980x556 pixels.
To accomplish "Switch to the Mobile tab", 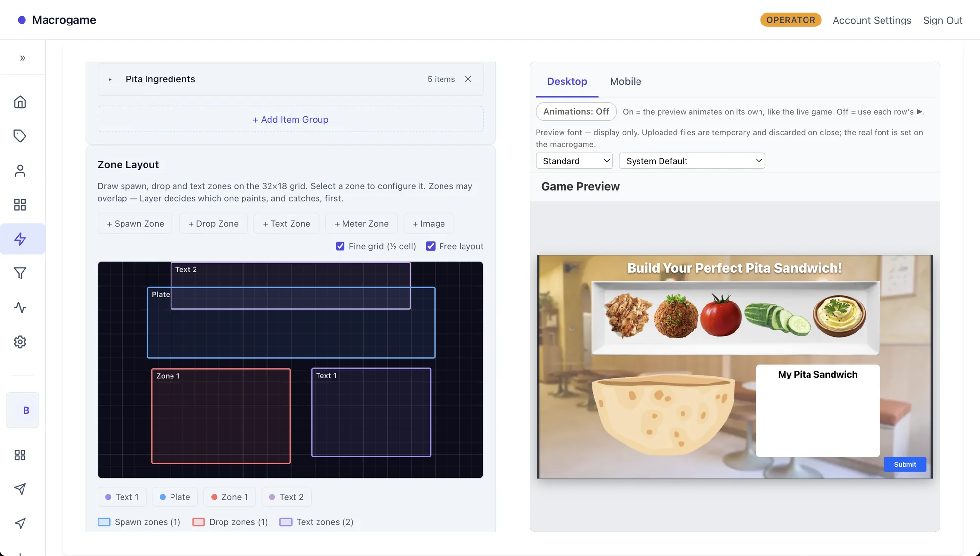I will pos(625,81).
